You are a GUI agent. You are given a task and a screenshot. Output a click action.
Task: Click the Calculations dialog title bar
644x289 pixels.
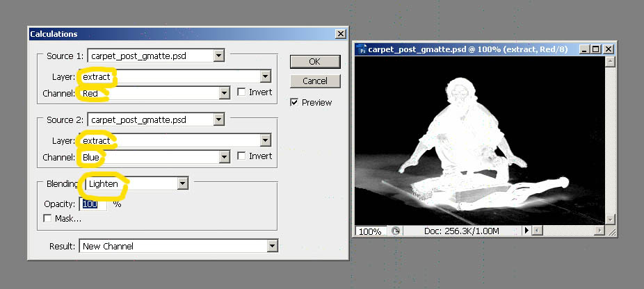188,33
